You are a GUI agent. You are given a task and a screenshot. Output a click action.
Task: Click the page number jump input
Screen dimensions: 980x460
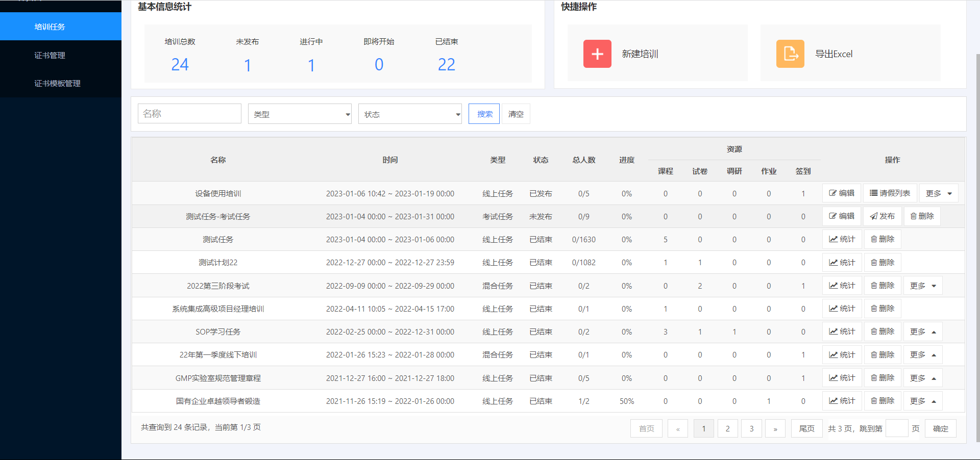coord(897,428)
